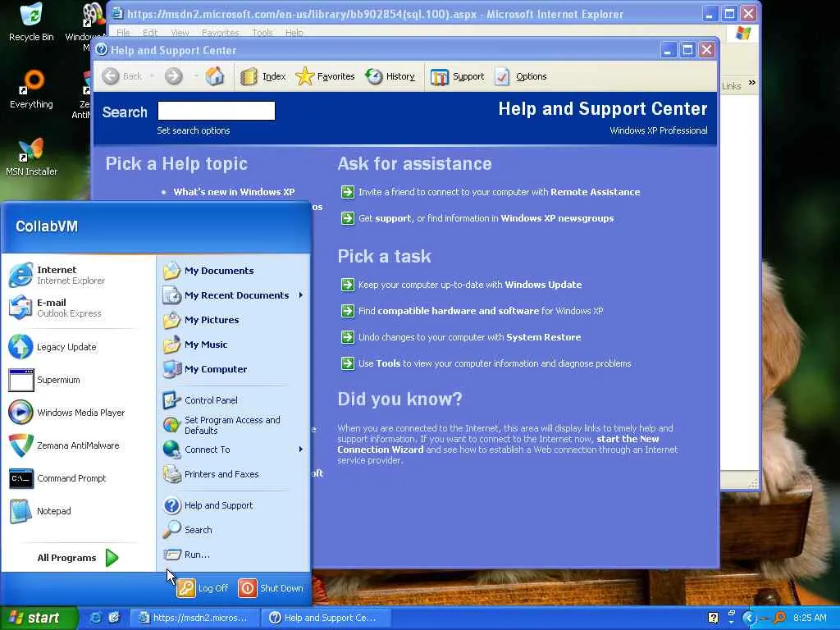Open Printers and Faxes
This screenshot has height=630, width=840.
coord(234,474)
